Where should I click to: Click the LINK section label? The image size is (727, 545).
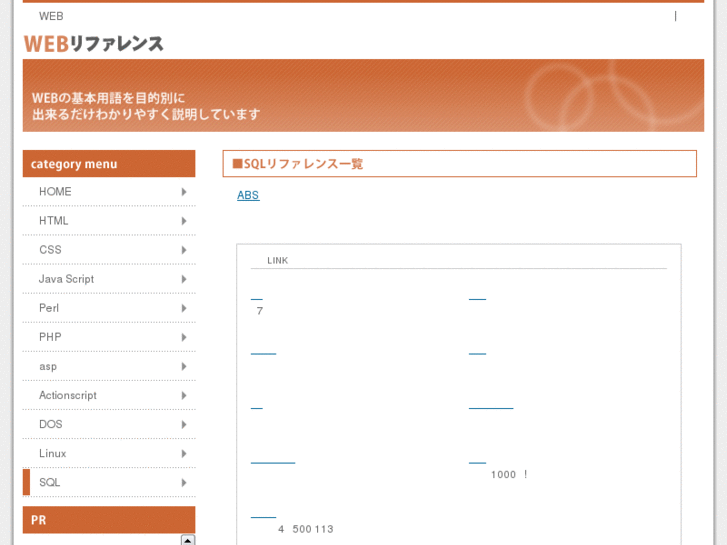(x=277, y=261)
